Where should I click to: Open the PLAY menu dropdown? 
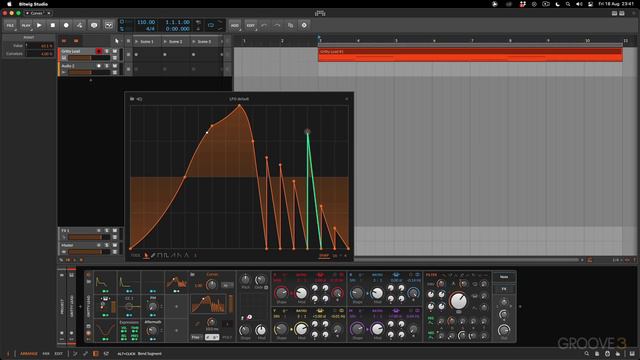tap(26, 25)
